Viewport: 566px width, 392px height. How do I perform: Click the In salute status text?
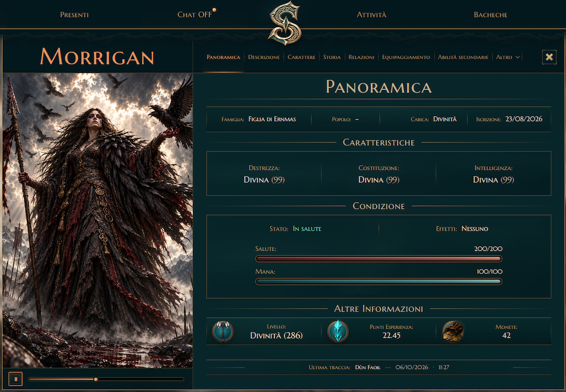click(307, 229)
